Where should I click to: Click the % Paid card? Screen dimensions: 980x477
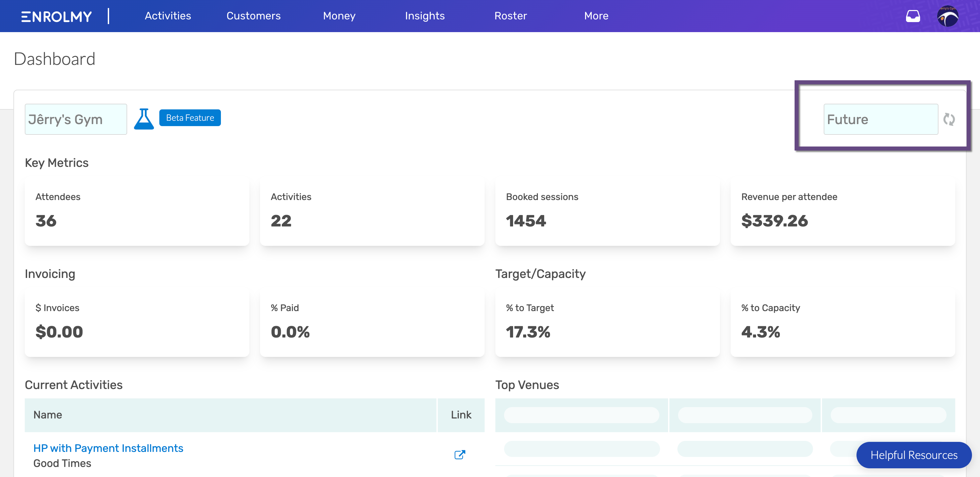pyautogui.click(x=372, y=322)
